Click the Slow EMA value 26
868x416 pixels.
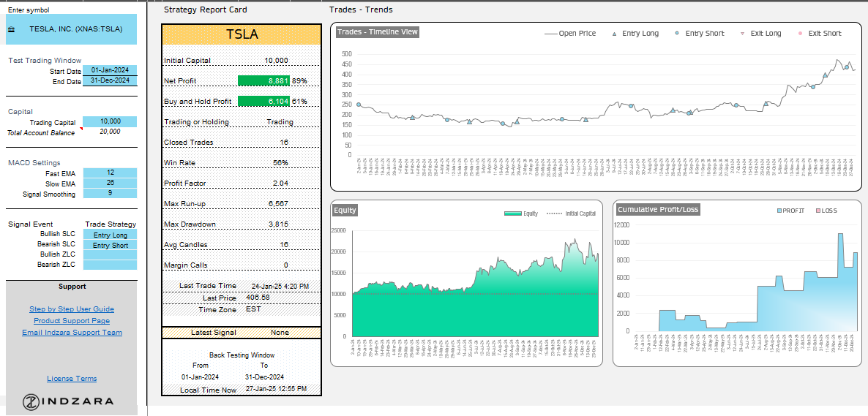tap(110, 184)
